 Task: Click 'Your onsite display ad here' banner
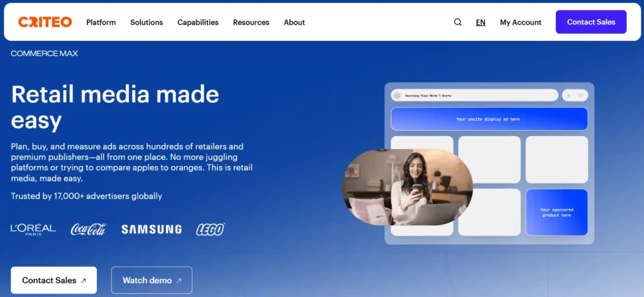(x=489, y=119)
